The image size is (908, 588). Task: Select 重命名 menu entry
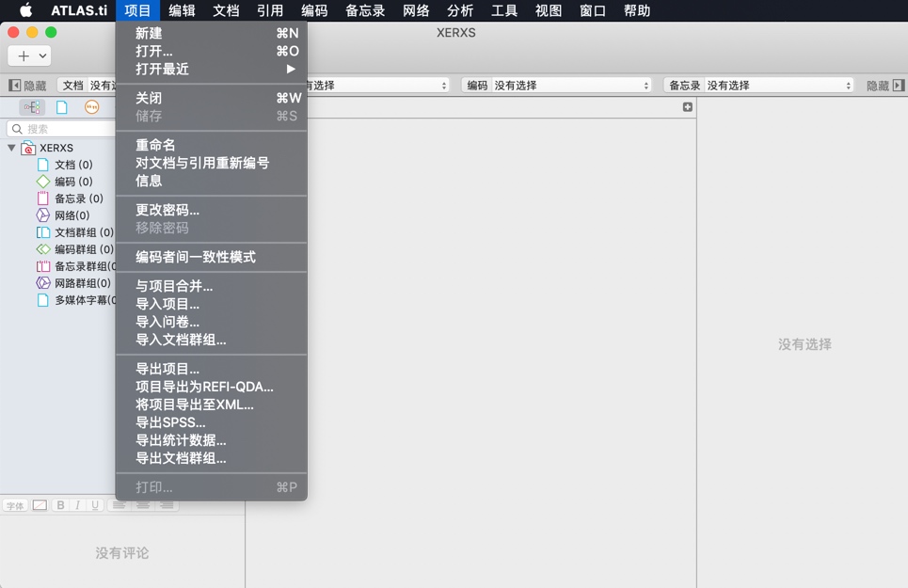212,145
